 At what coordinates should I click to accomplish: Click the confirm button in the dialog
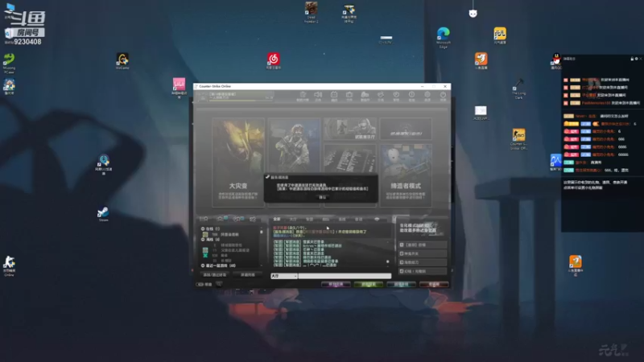pyautogui.click(x=323, y=197)
